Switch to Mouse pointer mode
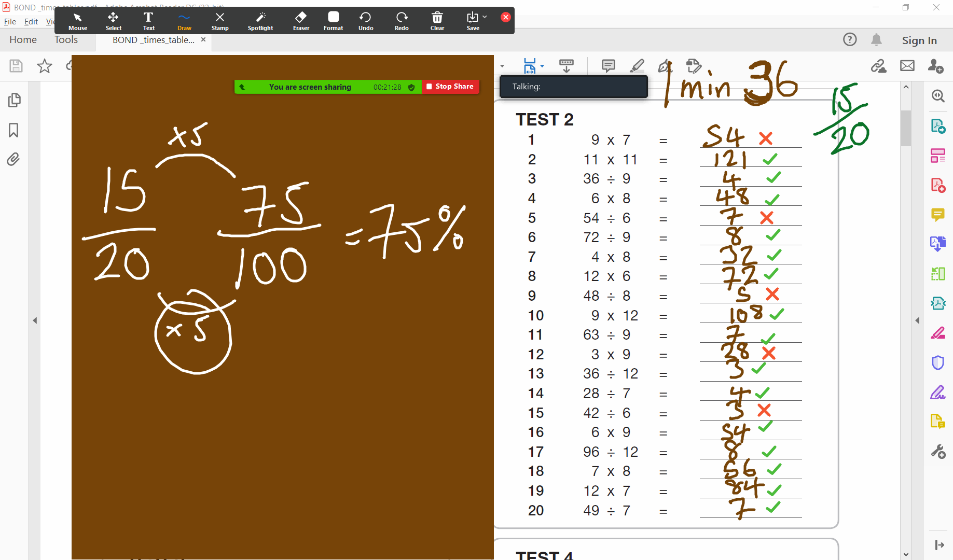This screenshot has width=953, height=560. [78, 21]
